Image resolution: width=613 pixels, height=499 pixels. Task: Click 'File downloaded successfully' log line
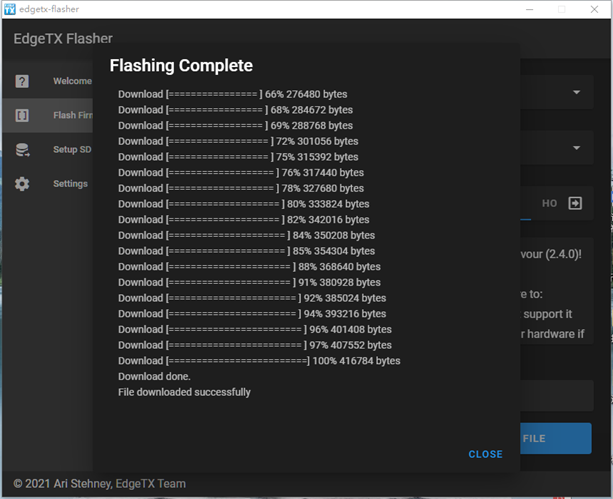184,392
